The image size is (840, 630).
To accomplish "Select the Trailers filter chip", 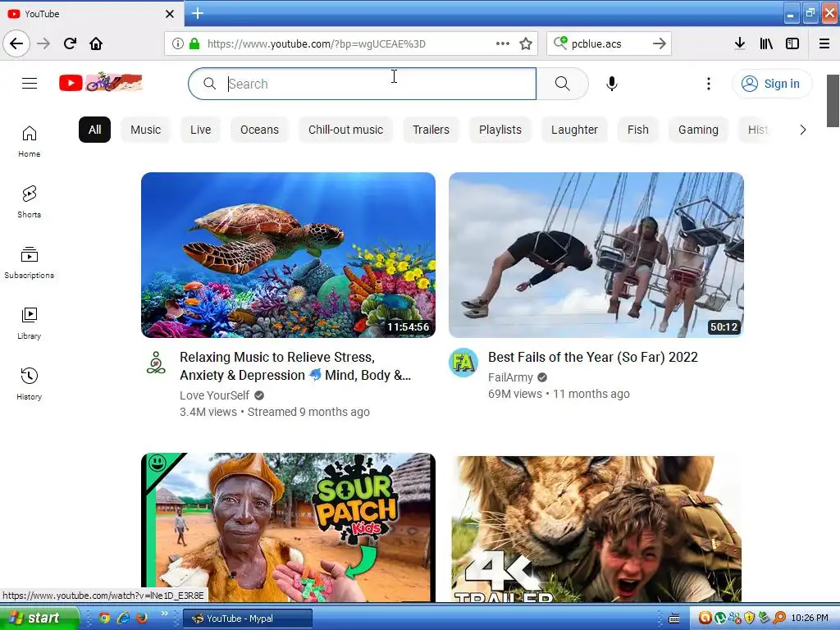I will pyautogui.click(x=431, y=130).
